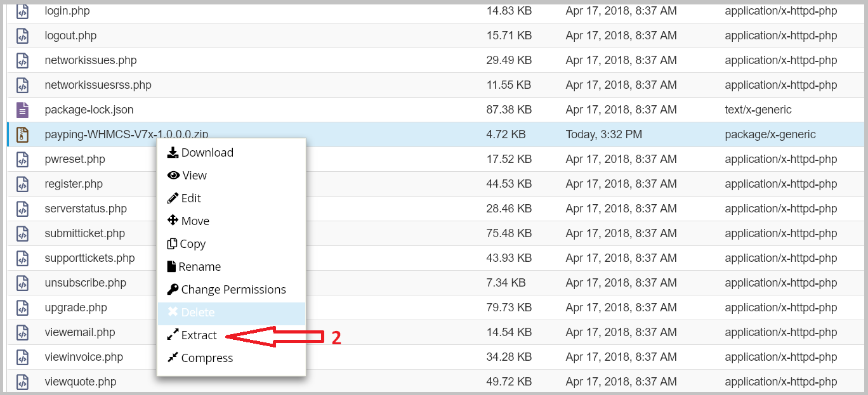Click the file icon next to networkissuesrss.php

(x=22, y=86)
